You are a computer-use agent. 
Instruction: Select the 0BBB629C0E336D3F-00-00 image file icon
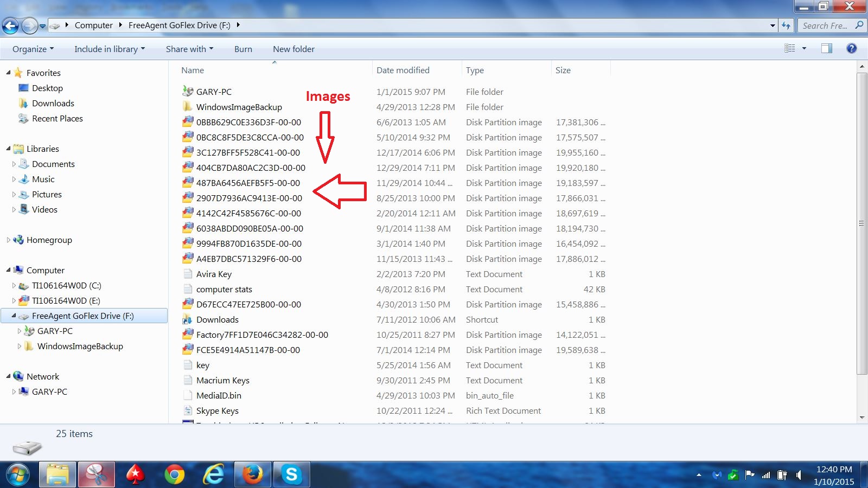point(188,121)
